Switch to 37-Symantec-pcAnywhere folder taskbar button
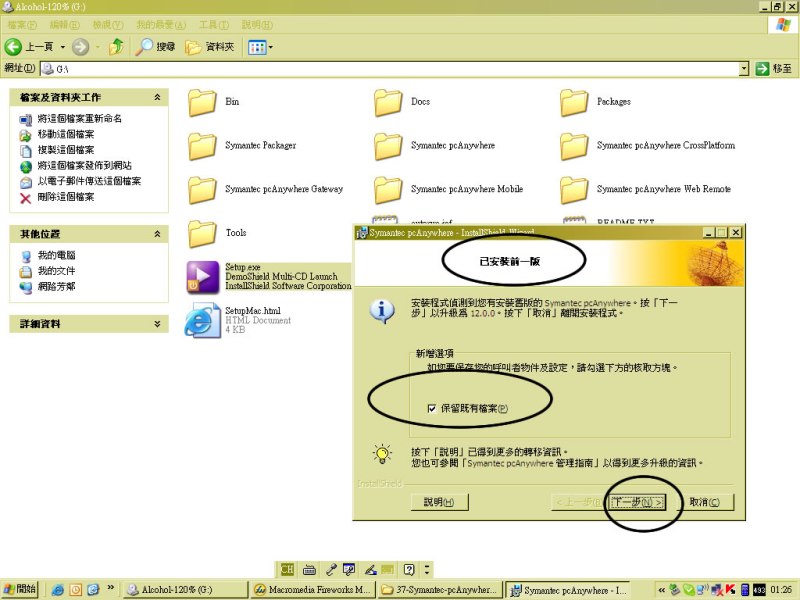 point(440,590)
